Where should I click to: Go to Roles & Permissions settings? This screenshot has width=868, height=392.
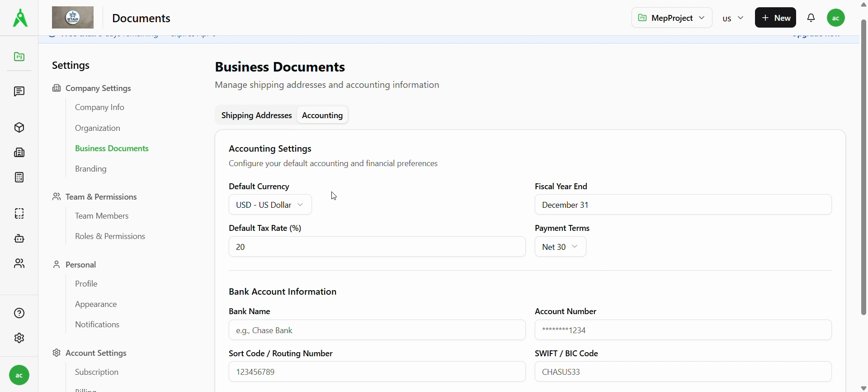coord(110,236)
